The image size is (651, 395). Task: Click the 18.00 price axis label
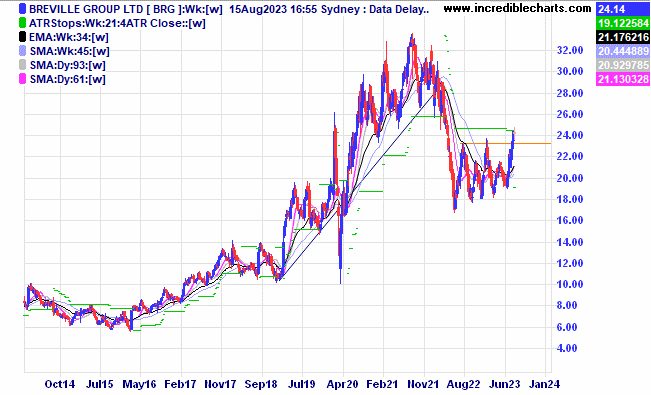[570, 199]
